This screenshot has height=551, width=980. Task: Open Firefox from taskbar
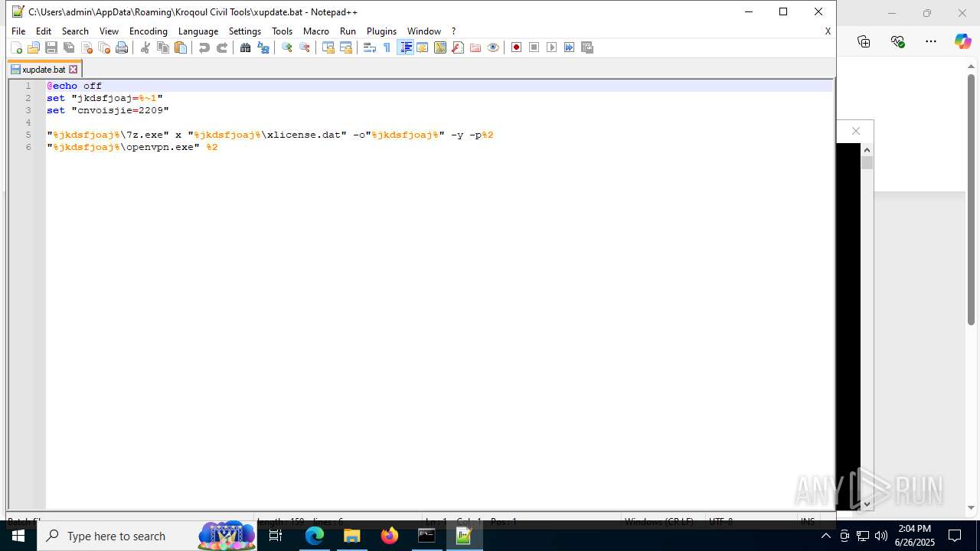(x=390, y=536)
